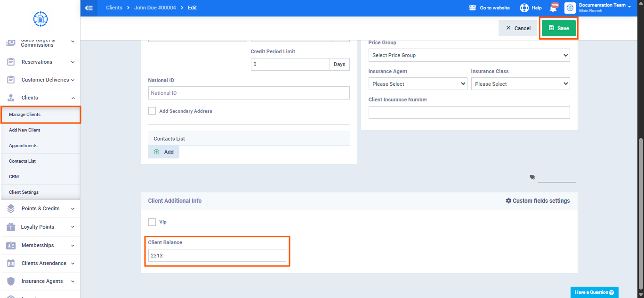Check the Vip checkbox
Screen dimensions: 644x298
(152, 222)
